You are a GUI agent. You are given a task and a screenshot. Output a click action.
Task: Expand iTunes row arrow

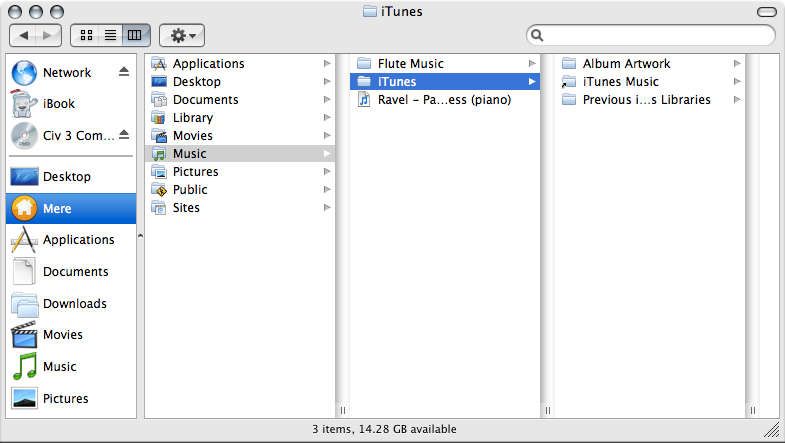[x=532, y=82]
